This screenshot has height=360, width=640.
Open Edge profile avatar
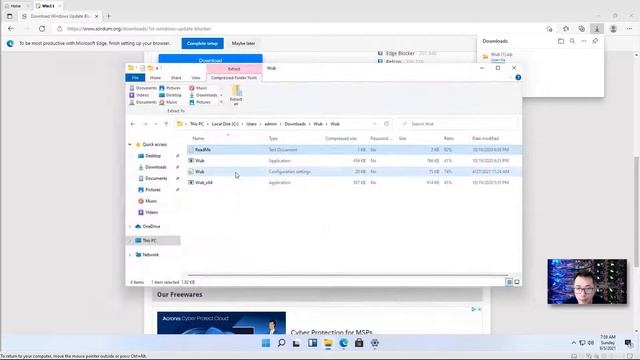[613, 29]
